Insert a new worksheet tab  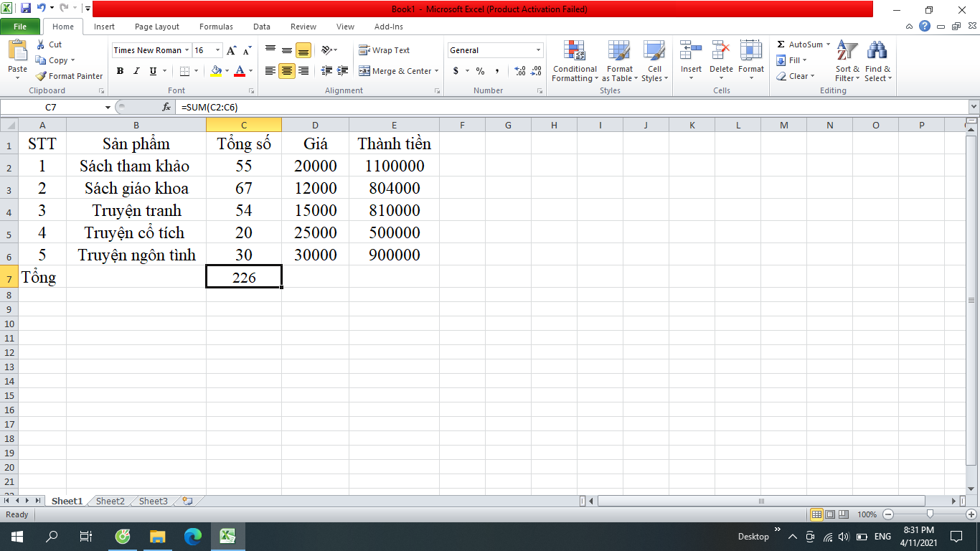[x=188, y=501]
